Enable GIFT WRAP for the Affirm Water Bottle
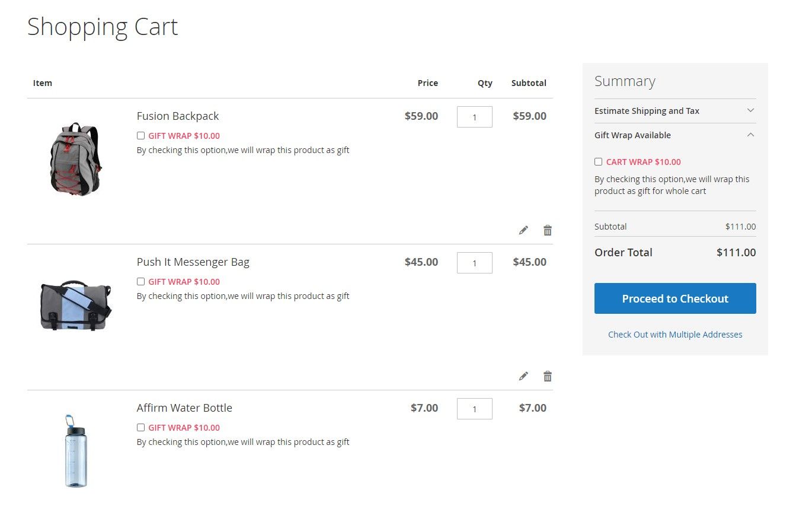812x509 pixels. pos(140,427)
